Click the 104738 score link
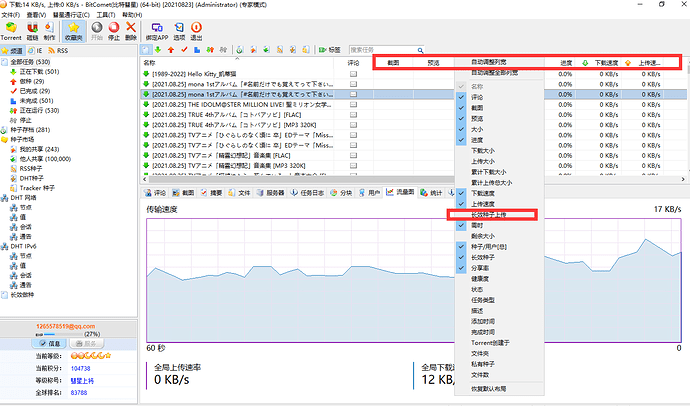The width and height of the screenshot is (690, 406). (x=81, y=369)
